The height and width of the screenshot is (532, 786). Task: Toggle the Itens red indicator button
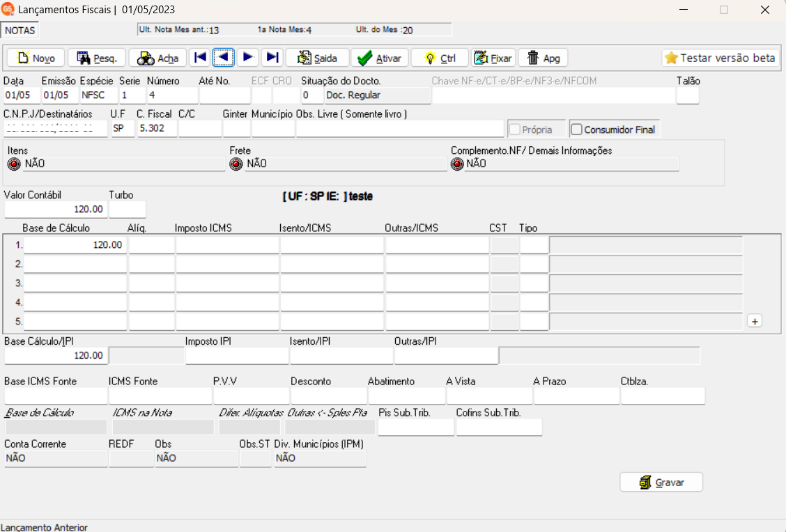14,164
